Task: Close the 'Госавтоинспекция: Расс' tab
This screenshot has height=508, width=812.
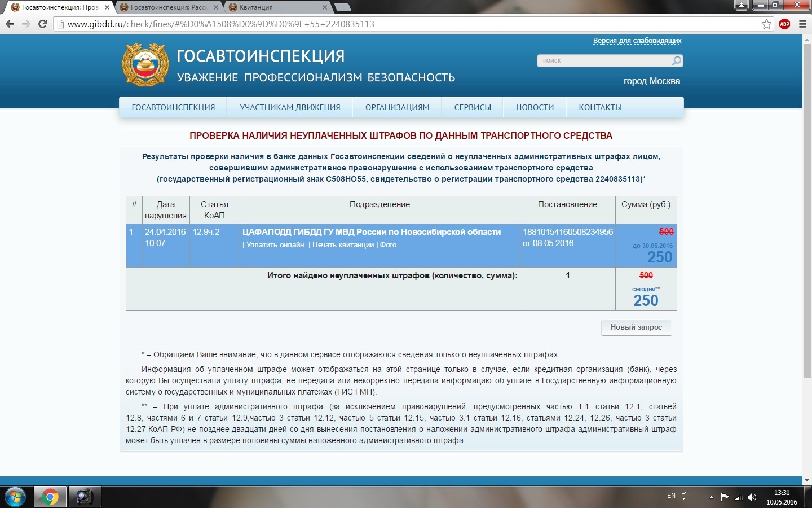Action: coord(215,7)
